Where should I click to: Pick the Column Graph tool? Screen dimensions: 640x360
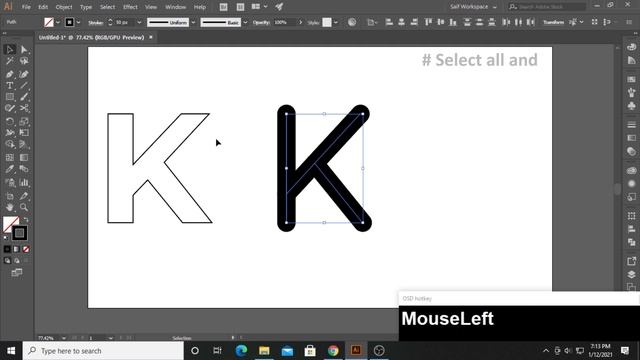point(24,182)
